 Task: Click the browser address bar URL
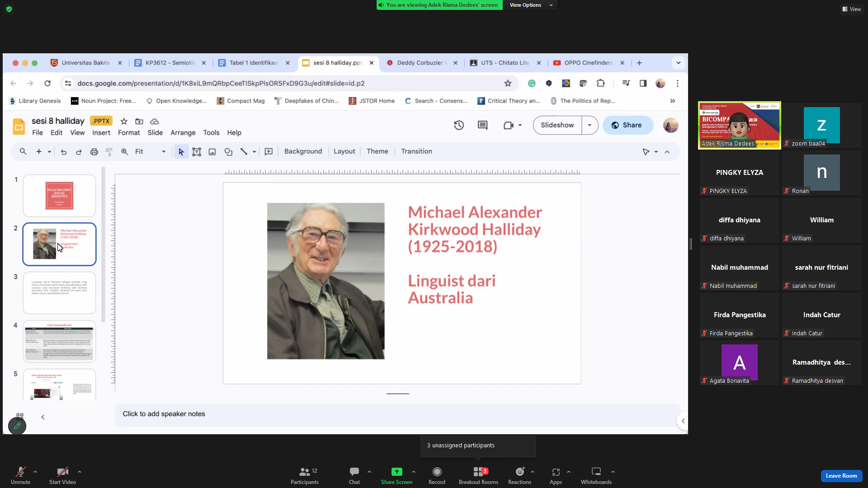[221, 83]
